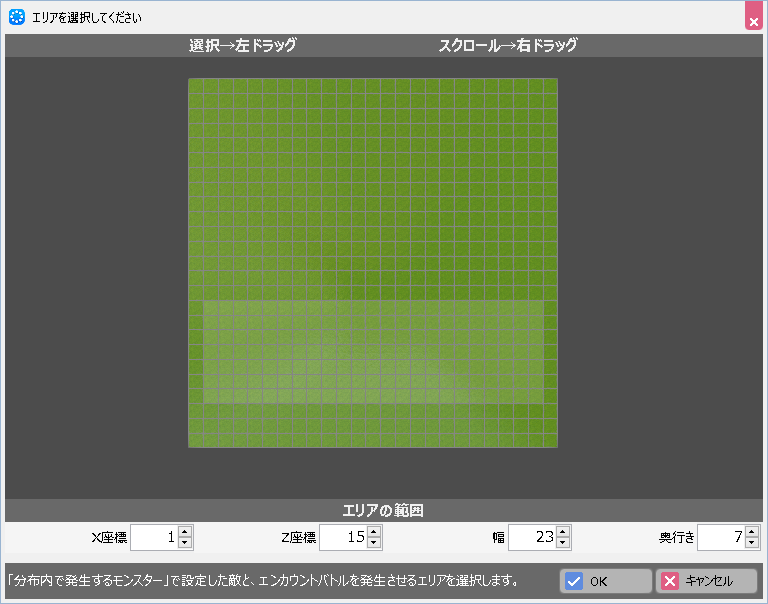Focus the 幅 input field
Viewport: 768px width, 604px height.
tap(531, 538)
